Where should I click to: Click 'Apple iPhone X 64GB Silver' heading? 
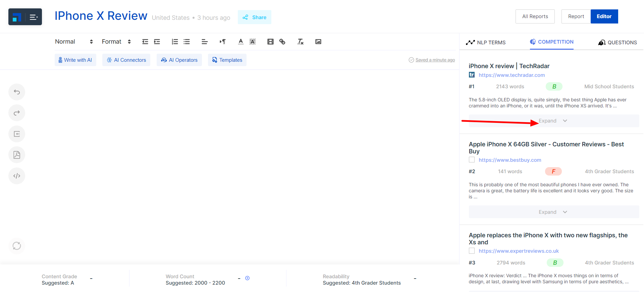546,148
